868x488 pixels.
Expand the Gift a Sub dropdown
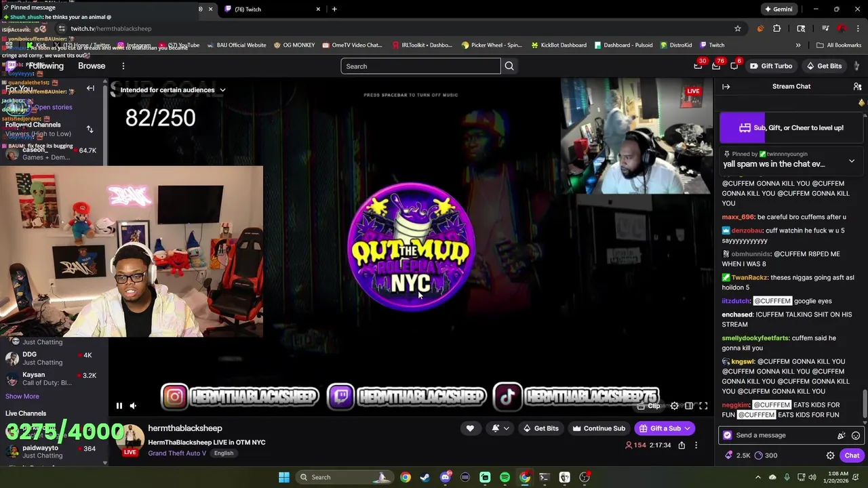tap(687, 428)
